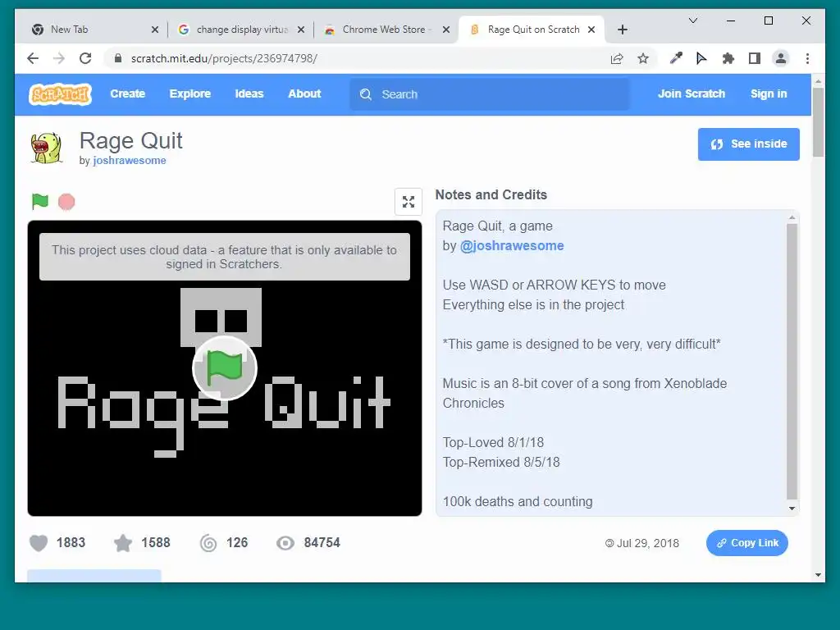The width and height of the screenshot is (840, 630).
Task: Click the address bar URL
Action: tap(224, 58)
